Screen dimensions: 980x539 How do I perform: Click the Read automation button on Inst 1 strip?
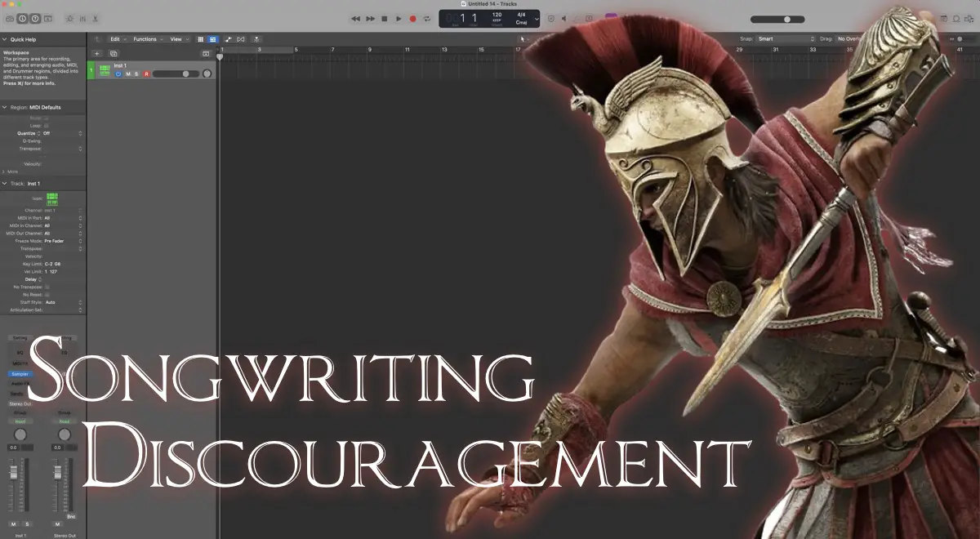20,421
